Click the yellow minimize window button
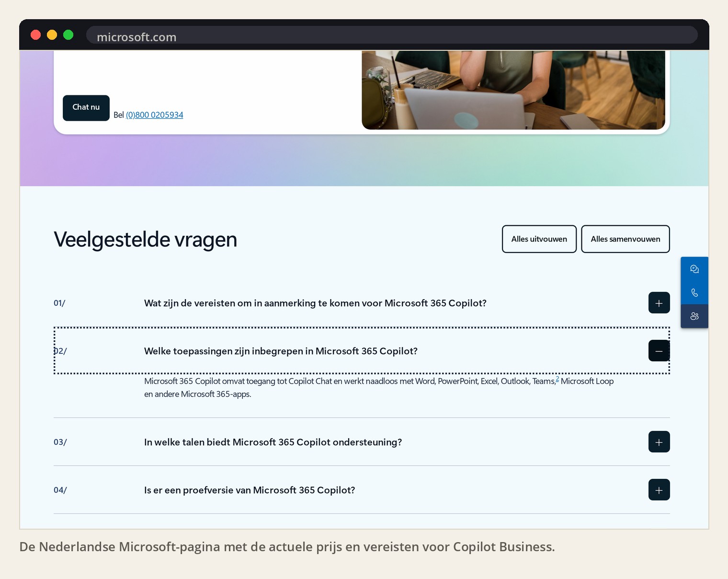This screenshot has height=579, width=728. tap(52, 35)
